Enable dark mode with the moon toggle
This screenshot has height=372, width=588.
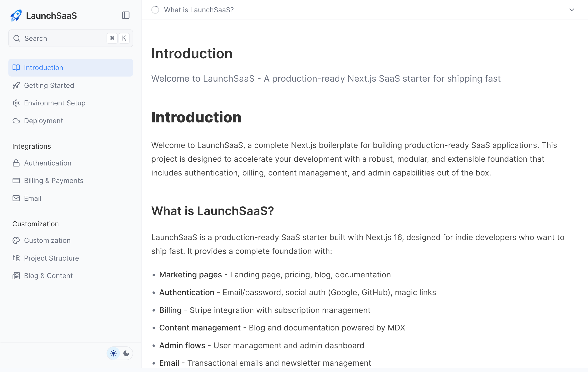[126, 353]
